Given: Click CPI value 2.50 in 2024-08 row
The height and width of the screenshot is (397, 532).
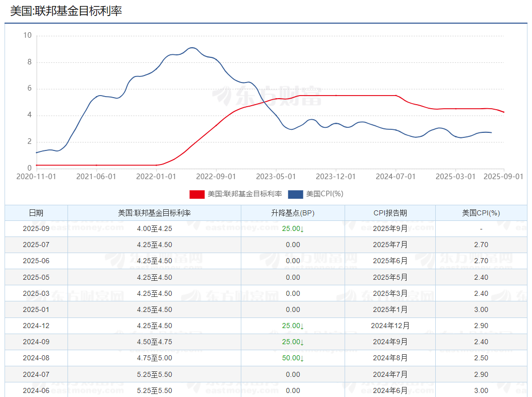Looking at the screenshot, I should coord(481,358).
